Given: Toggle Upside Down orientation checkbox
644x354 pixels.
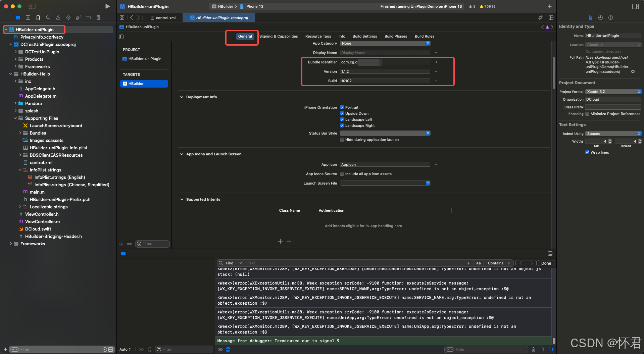Looking at the screenshot, I should tap(342, 113).
